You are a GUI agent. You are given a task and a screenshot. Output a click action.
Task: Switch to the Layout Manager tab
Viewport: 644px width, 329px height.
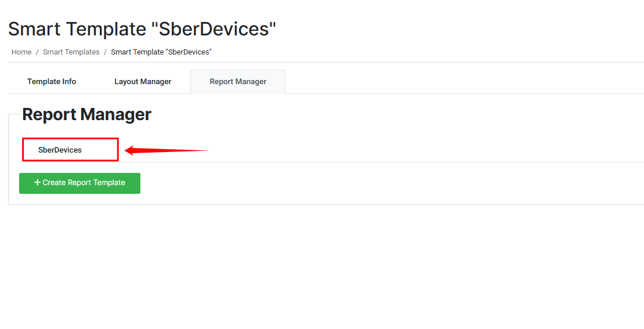(x=143, y=82)
